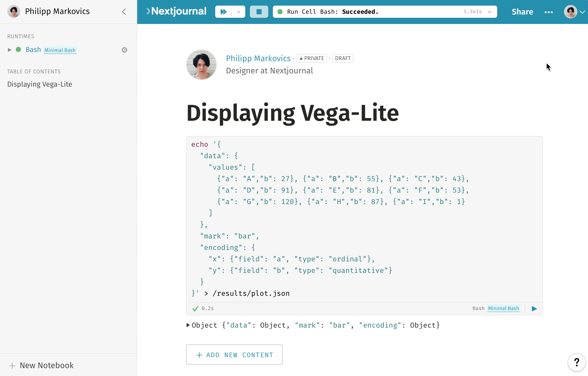The width and height of the screenshot is (588, 376).
Task: Expand the run status dropdown chevron
Action: pos(489,12)
